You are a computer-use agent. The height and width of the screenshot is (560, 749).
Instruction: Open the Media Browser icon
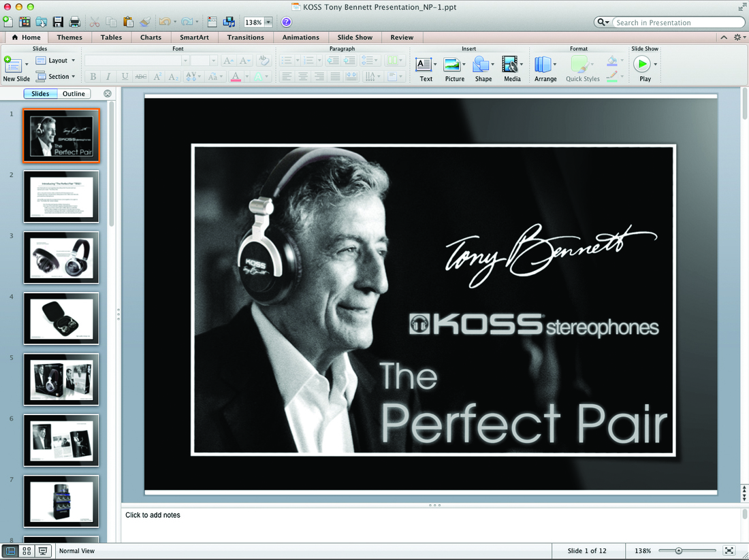(229, 22)
